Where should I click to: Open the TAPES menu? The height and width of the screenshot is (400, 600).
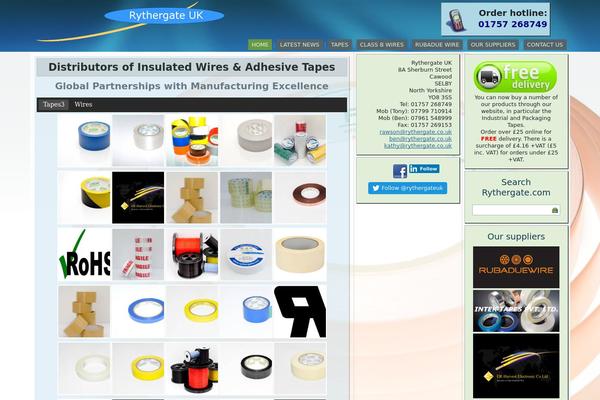click(x=340, y=45)
